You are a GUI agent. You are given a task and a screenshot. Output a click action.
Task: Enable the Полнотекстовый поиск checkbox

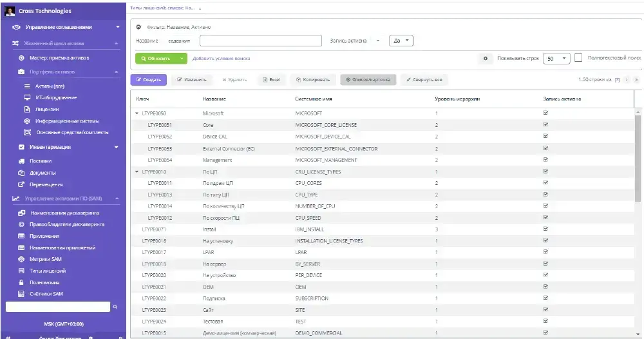(578, 58)
